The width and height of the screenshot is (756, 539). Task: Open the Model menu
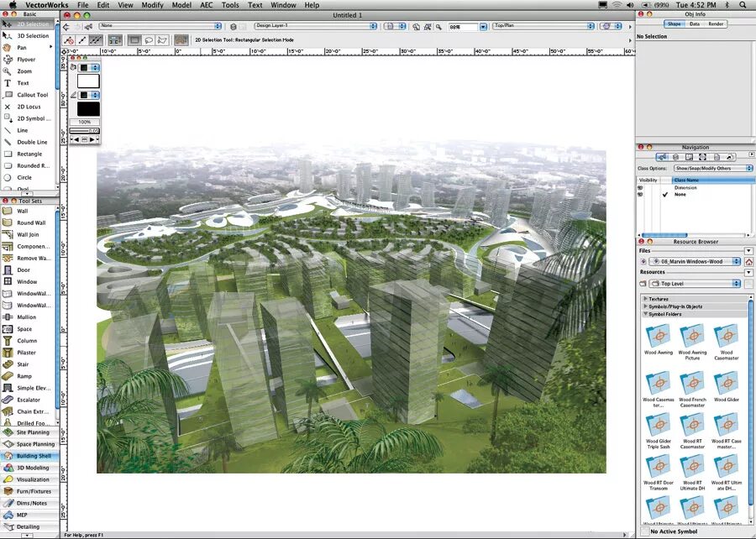(x=181, y=5)
